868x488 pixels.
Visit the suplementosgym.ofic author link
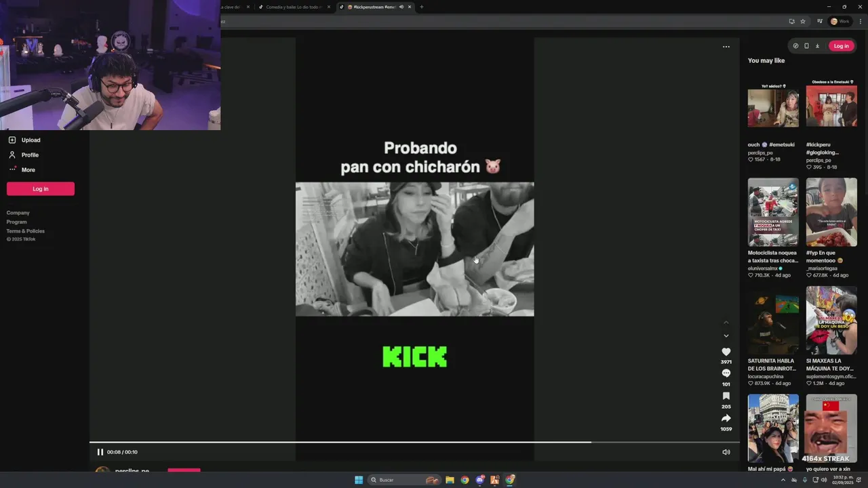[831, 376]
